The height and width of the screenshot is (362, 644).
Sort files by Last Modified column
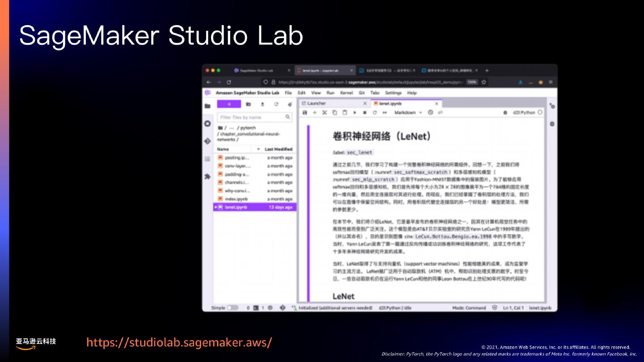(278, 149)
